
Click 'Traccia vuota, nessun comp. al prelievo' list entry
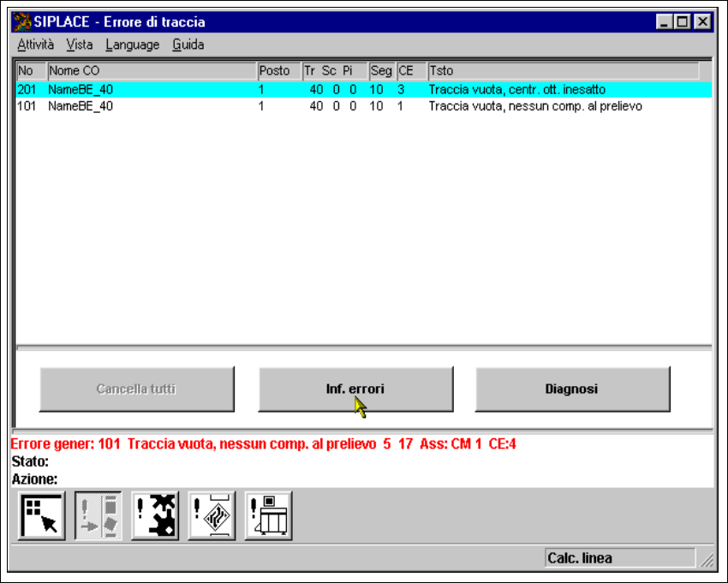pyautogui.click(x=535, y=106)
